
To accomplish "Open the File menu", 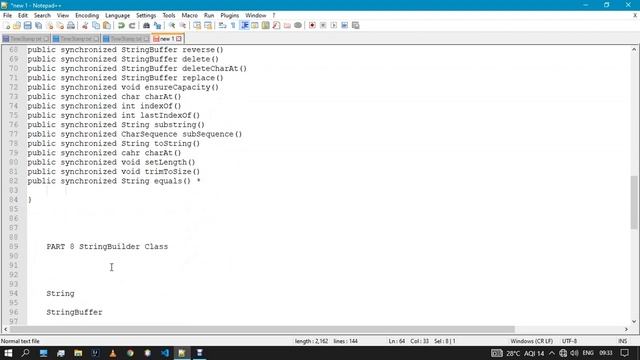I will pos(7,16).
